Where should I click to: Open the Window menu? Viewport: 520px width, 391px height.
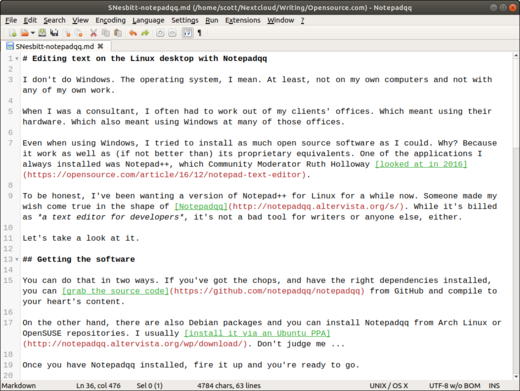281,20
